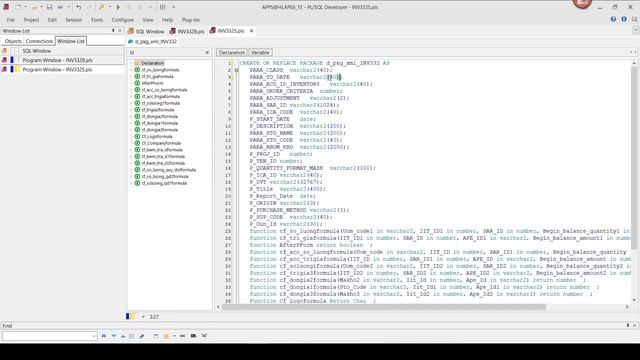This screenshot has height=360, width=640.
Task: Open the Configure menu
Action: pos(122,20)
